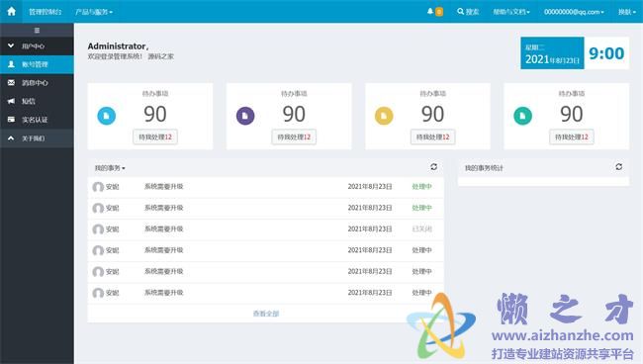Open the 产品与服务 dropdown menu

94,12
